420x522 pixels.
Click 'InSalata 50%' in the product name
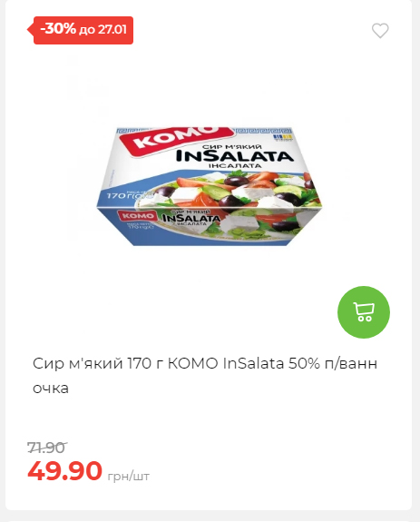[x=271, y=363]
